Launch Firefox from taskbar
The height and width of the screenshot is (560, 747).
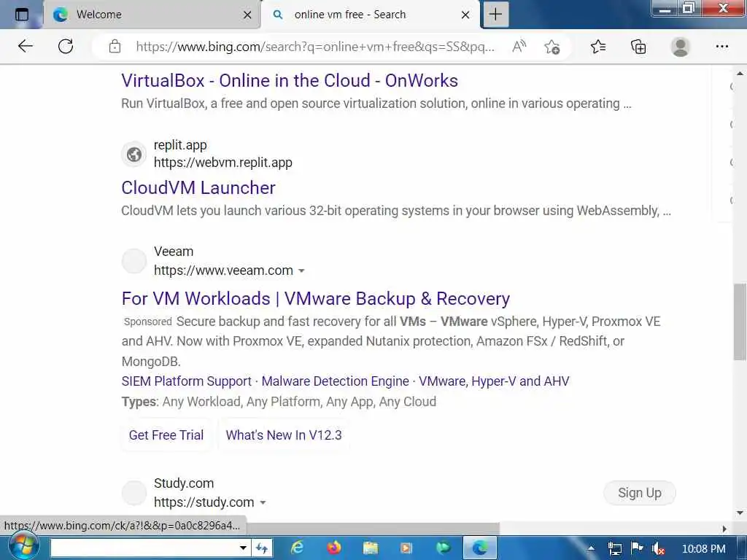pos(334,548)
